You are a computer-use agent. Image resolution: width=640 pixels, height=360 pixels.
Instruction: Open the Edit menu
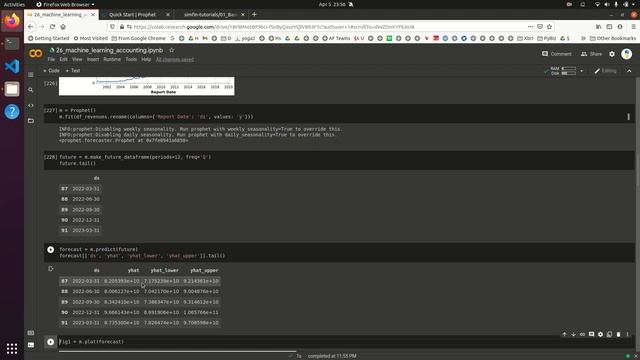tap(63, 60)
